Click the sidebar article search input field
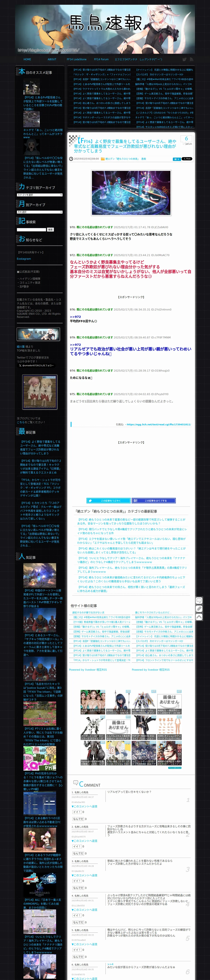Viewport: 210px width, 980px height. [x=31, y=230]
